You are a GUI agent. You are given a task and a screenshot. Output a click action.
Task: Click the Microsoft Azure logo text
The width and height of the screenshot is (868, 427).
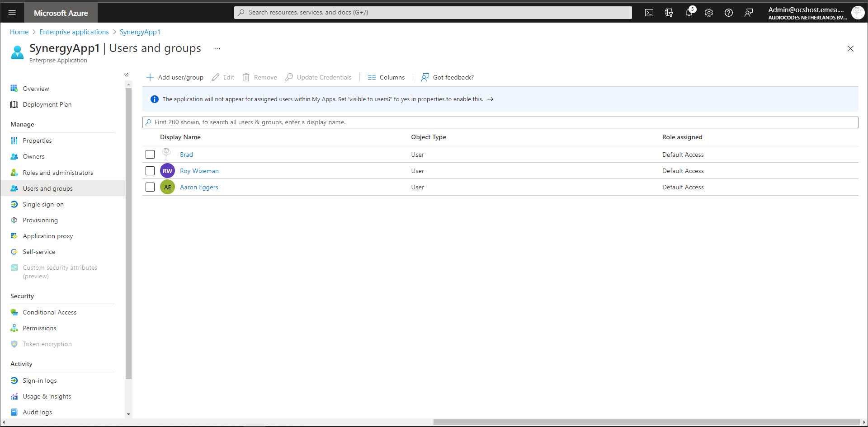[x=61, y=13]
